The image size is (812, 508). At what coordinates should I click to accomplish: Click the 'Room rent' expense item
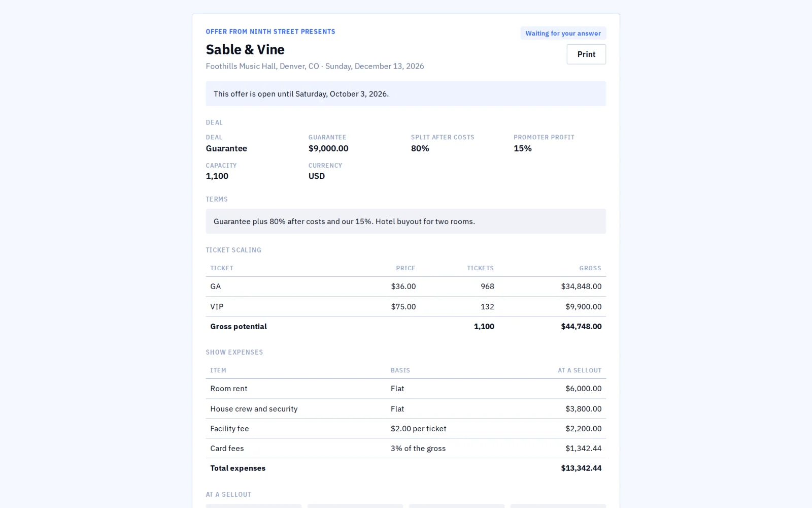(x=229, y=389)
